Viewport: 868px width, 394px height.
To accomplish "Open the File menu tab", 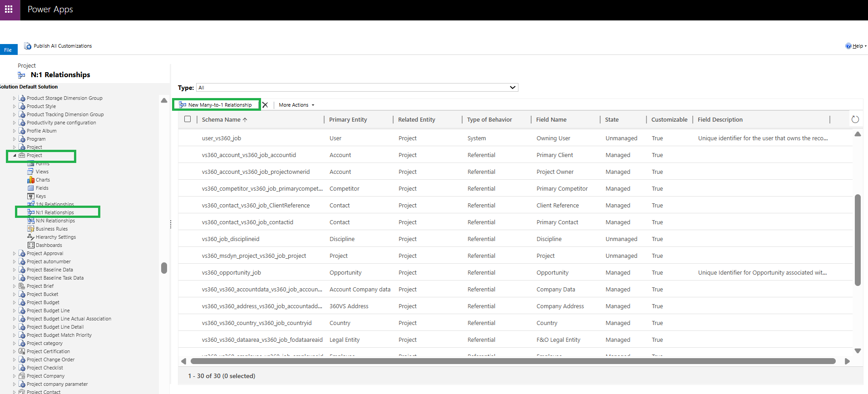I will pyautogui.click(x=8, y=49).
